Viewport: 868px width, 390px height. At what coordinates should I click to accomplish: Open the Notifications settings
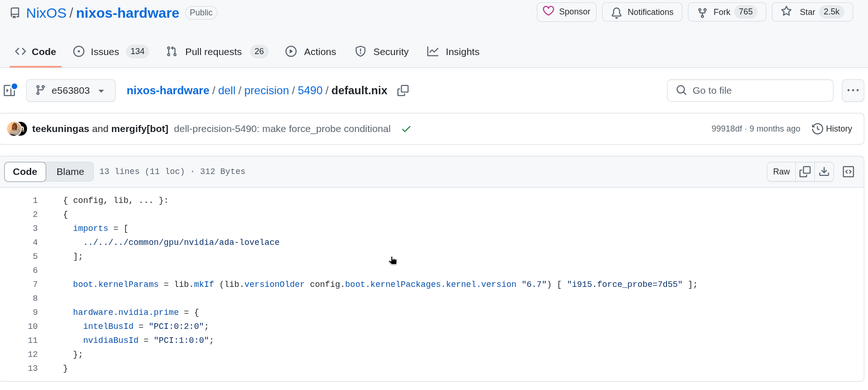[642, 12]
